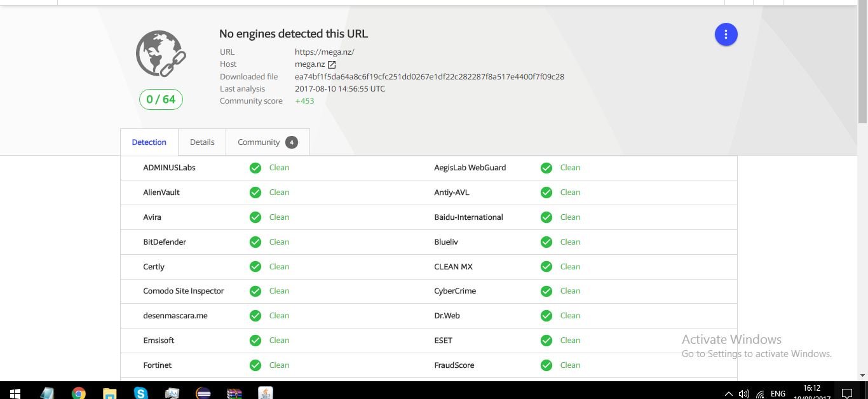Open Google Chrome from the taskbar
The width and height of the screenshot is (868, 399).
tap(78, 393)
